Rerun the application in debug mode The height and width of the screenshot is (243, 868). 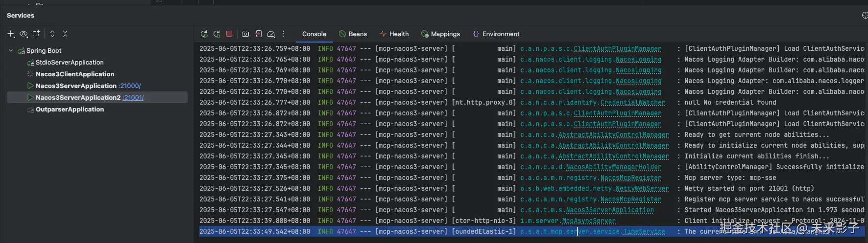click(217, 34)
